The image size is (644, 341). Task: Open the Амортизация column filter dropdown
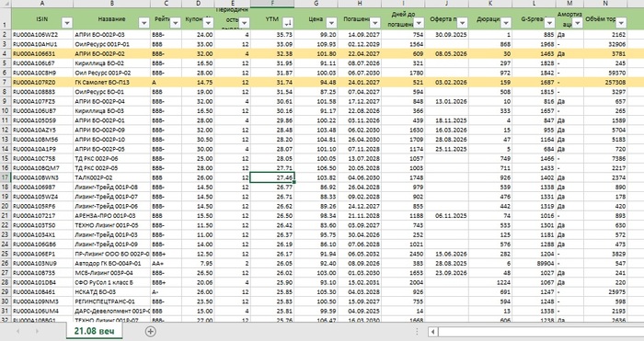[578, 23]
